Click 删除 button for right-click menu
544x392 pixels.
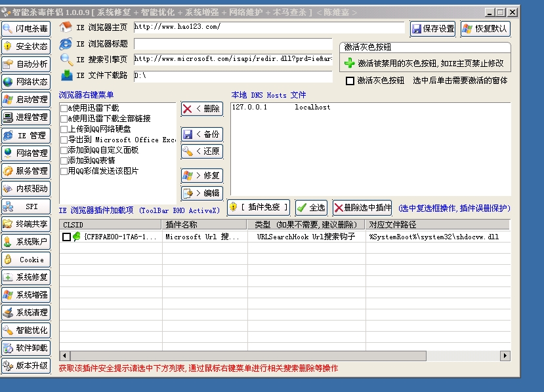[x=202, y=109]
